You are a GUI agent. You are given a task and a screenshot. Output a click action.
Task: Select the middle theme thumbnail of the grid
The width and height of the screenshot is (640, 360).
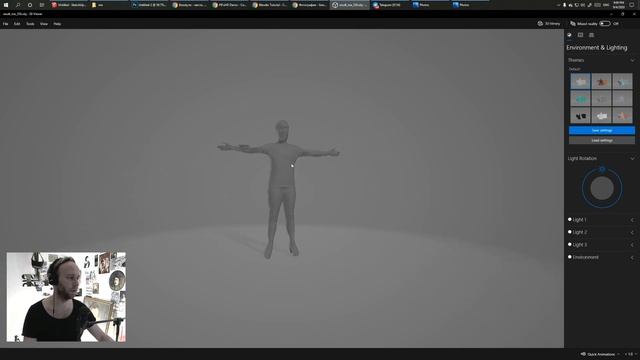pos(601,98)
